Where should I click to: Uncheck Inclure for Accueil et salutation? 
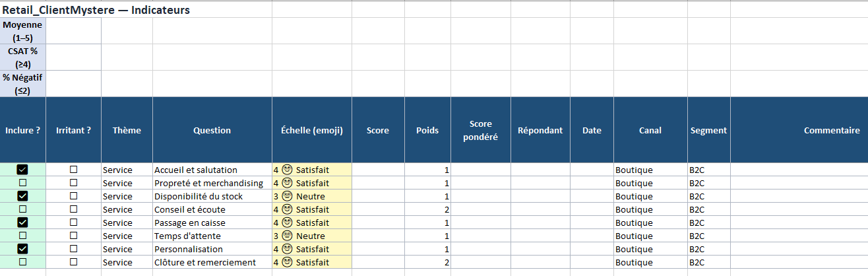22,170
